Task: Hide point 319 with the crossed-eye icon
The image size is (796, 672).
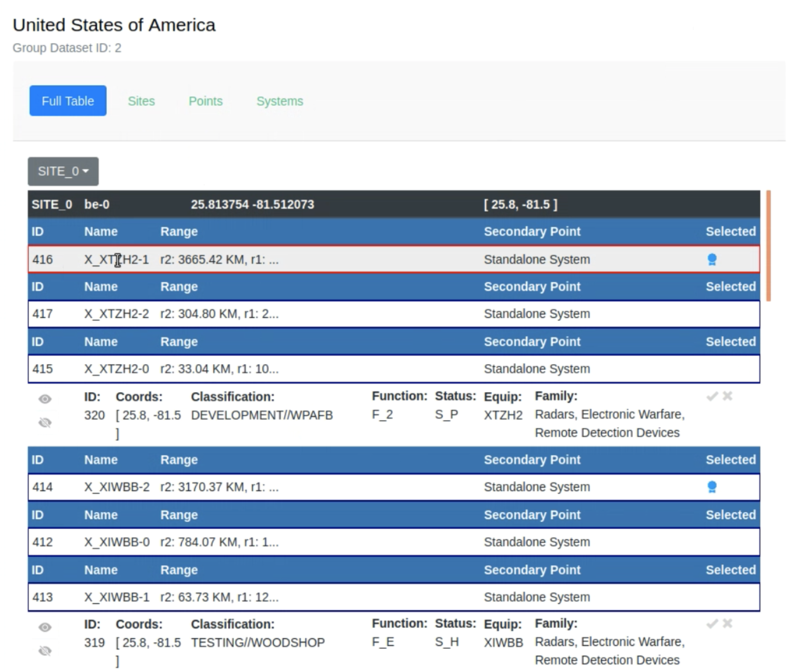Action: [45, 651]
